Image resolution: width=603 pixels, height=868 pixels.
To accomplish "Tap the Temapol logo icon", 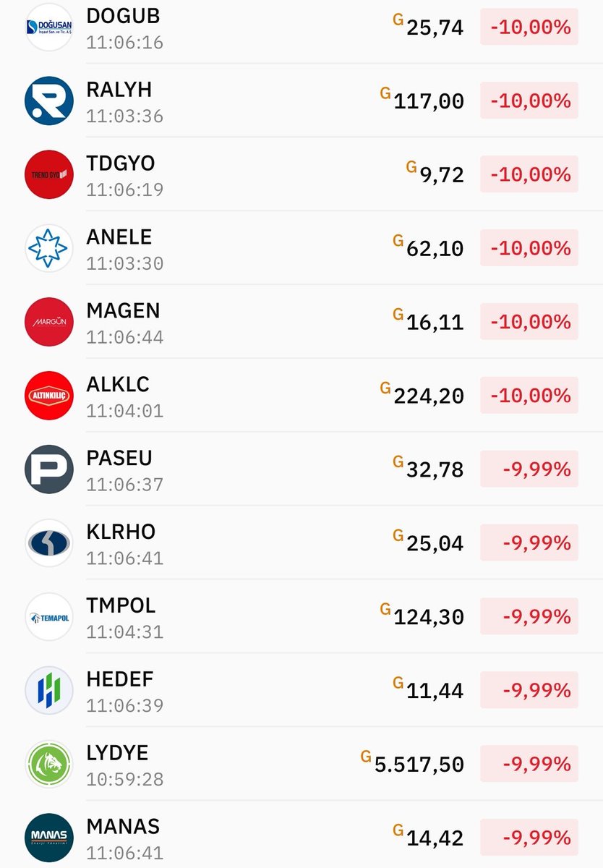I will pos(49,617).
